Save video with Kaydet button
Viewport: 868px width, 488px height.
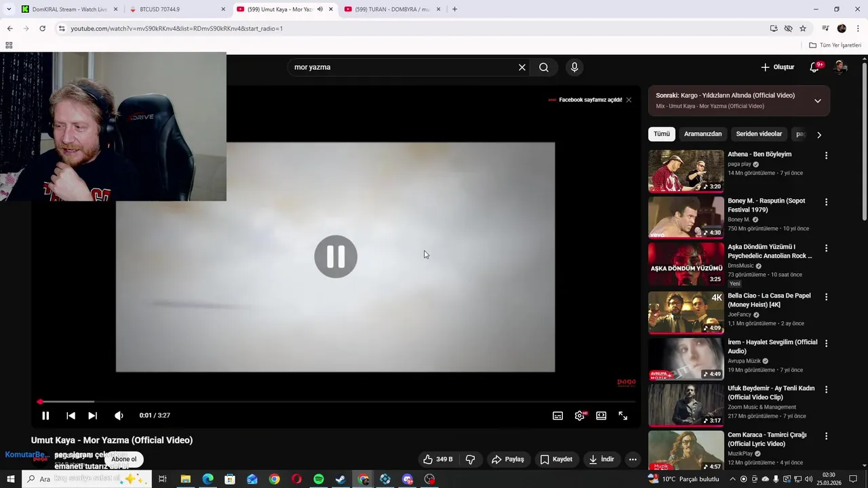tap(556, 459)
